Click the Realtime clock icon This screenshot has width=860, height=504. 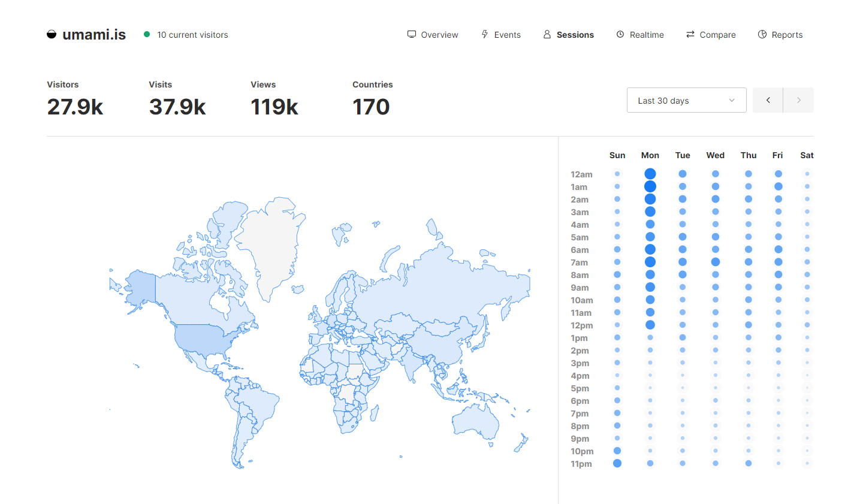620,35
